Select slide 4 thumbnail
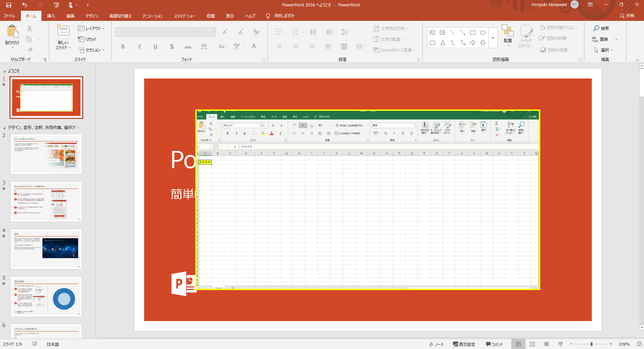 46,249
